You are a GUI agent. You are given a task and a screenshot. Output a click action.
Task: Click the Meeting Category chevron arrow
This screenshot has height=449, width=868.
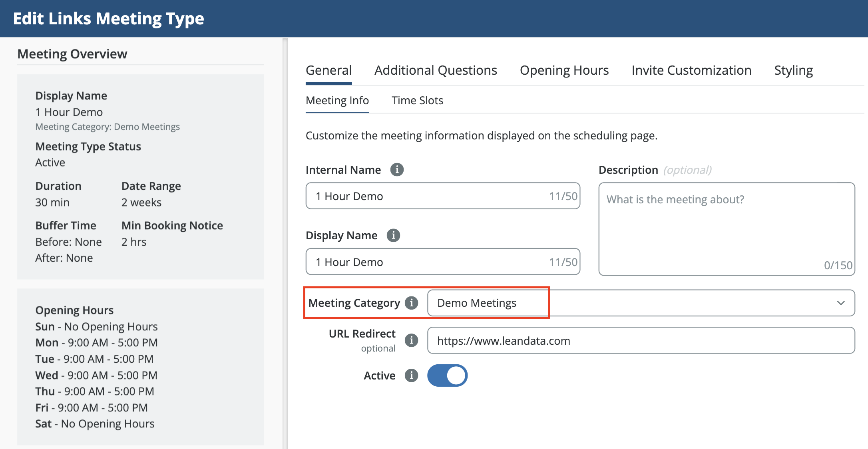(x=840, y=303)
